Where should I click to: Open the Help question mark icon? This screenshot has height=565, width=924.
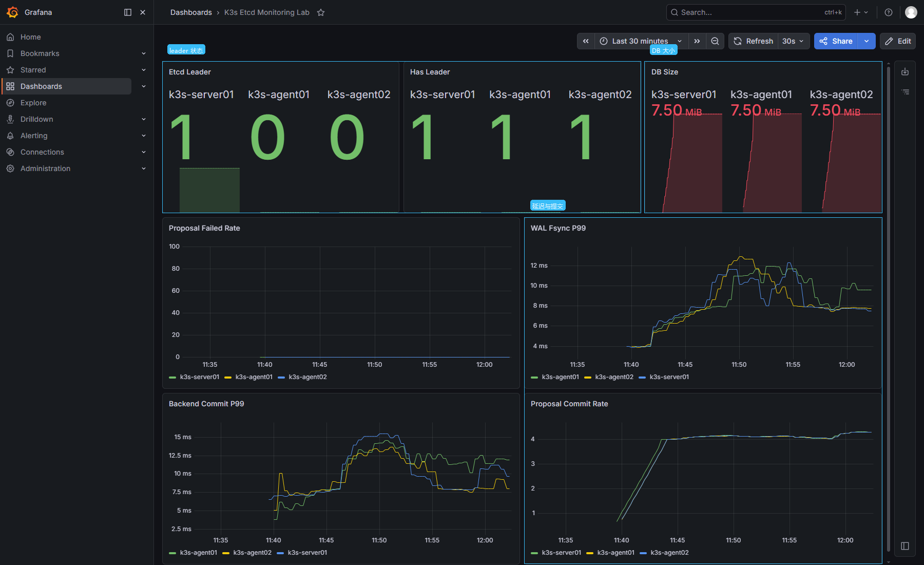[889, 12]
